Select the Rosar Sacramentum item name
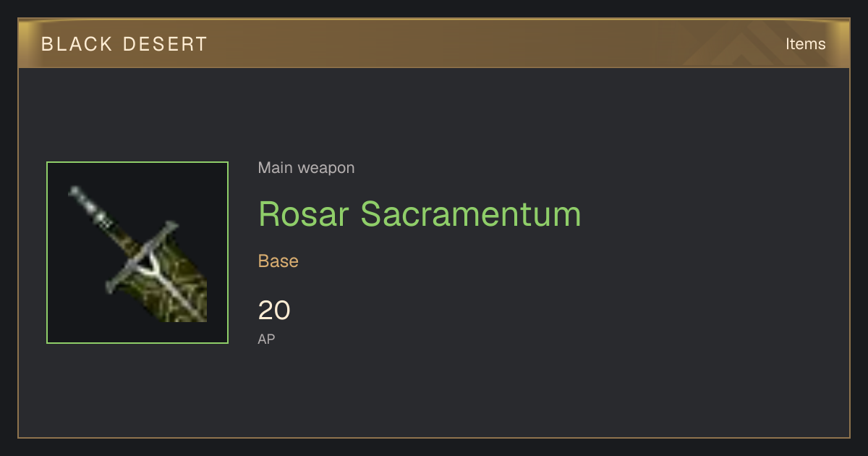Image resolution: width=868 pixels, height=456 pixels. click(420, 214)
